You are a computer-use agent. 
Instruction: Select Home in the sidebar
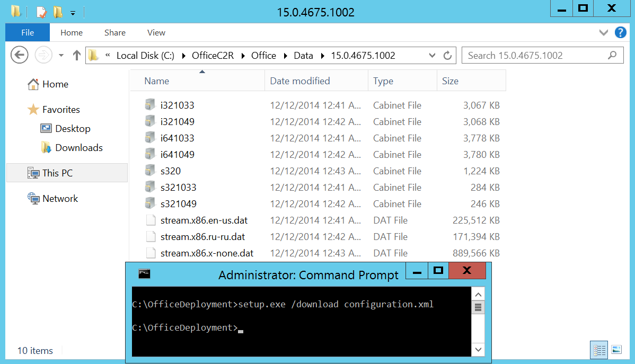tap(55, 84)
